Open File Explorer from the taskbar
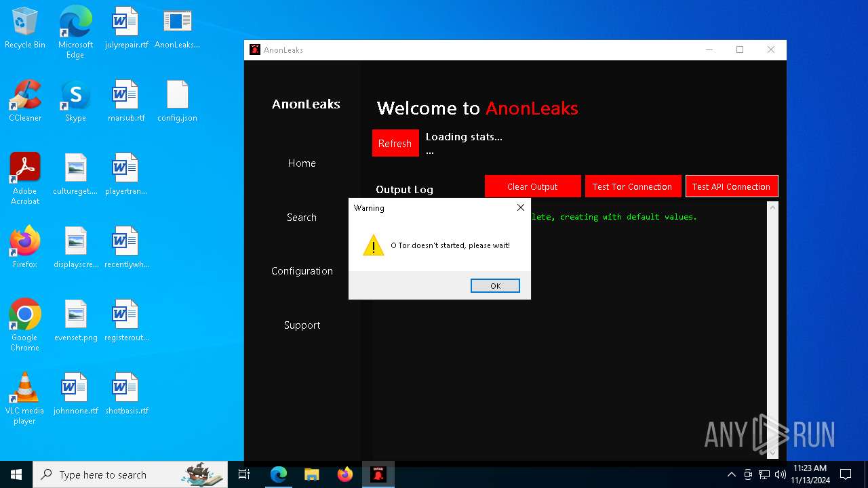 tap(311, 474)
